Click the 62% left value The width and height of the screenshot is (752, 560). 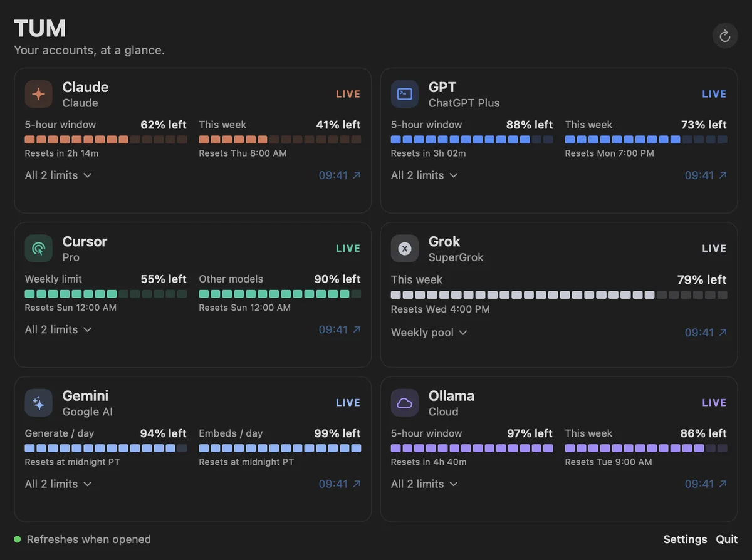pyautogui.click(x=164, y=125)
